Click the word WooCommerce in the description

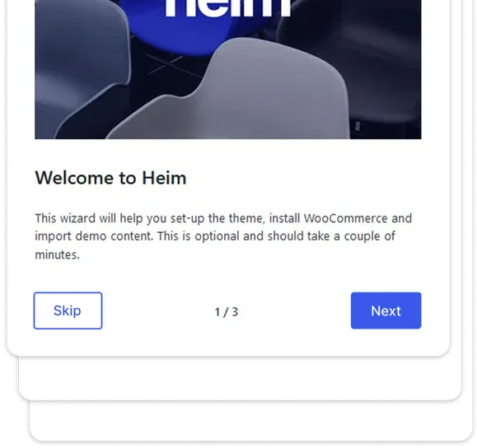click(x=345, y=218)
